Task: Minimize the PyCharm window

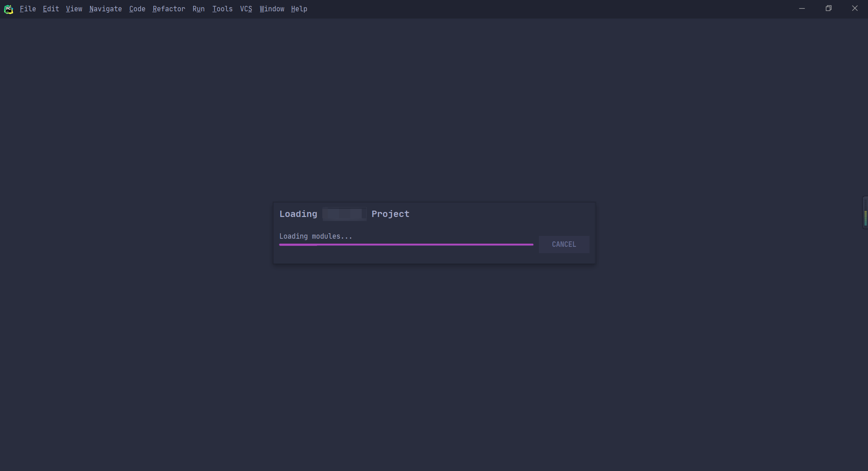Action: [x=802, y=8]
